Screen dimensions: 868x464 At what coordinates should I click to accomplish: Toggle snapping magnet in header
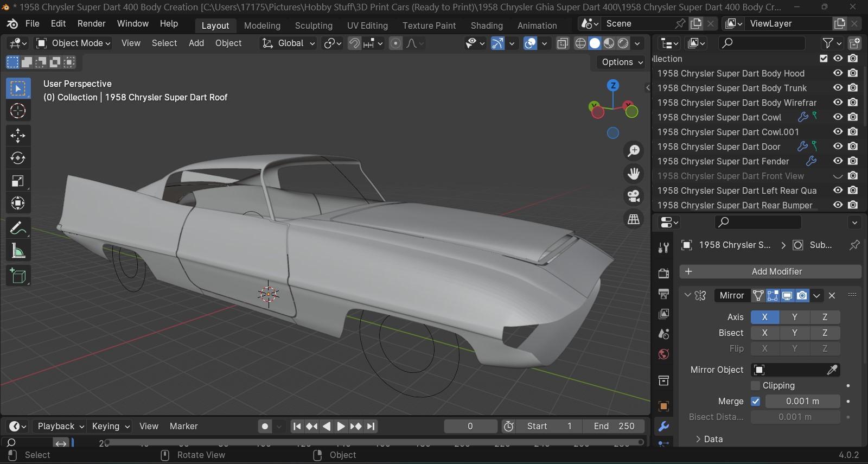[x=354, y=43]
